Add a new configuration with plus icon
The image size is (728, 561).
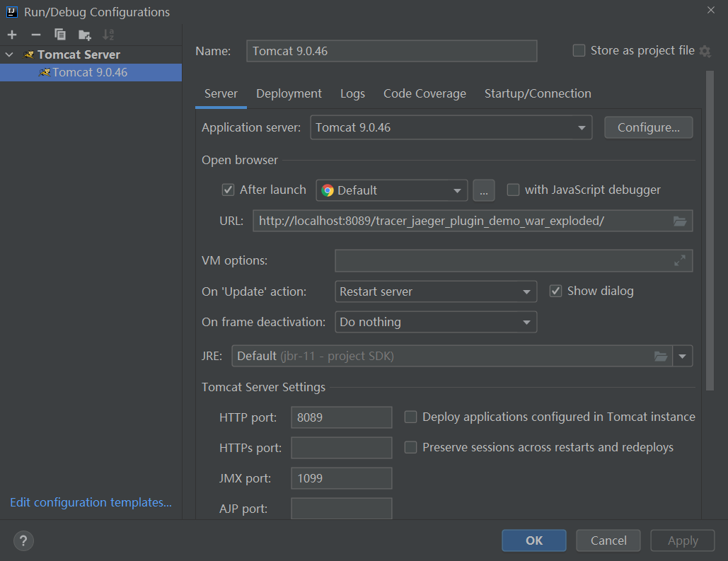pyautogui.click(x=12, y=35)
